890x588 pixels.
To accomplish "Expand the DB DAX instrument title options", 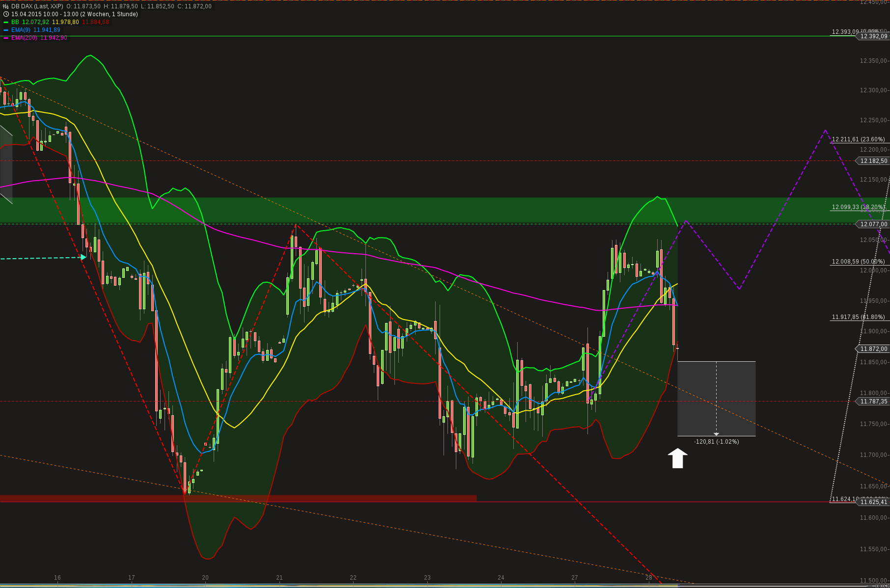I will (26, 7).
